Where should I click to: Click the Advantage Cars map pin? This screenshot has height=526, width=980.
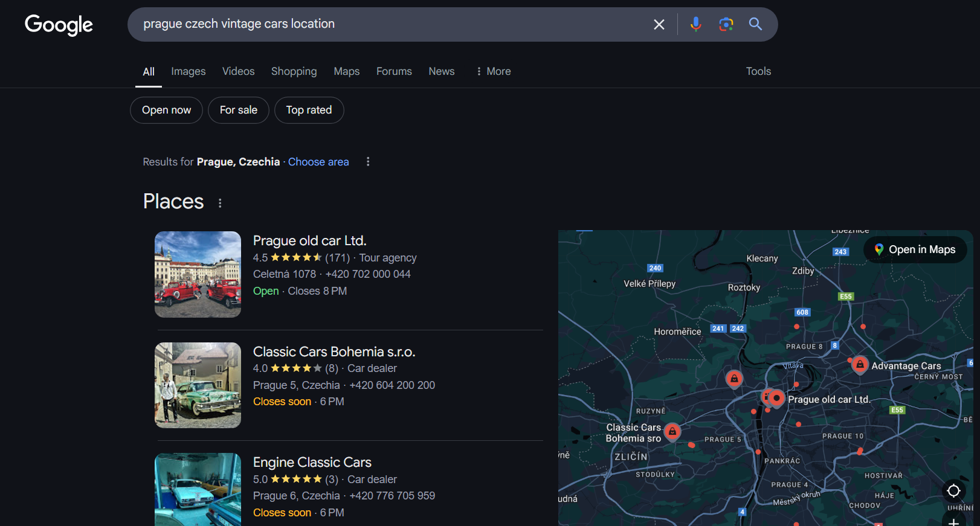pyautogui.click(x=860, y=364)
